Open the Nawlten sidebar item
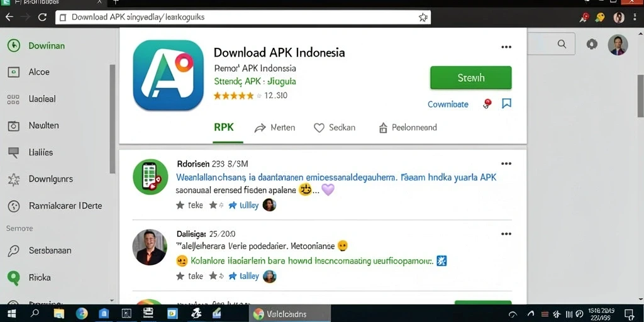644x322 pixels. 43,126
